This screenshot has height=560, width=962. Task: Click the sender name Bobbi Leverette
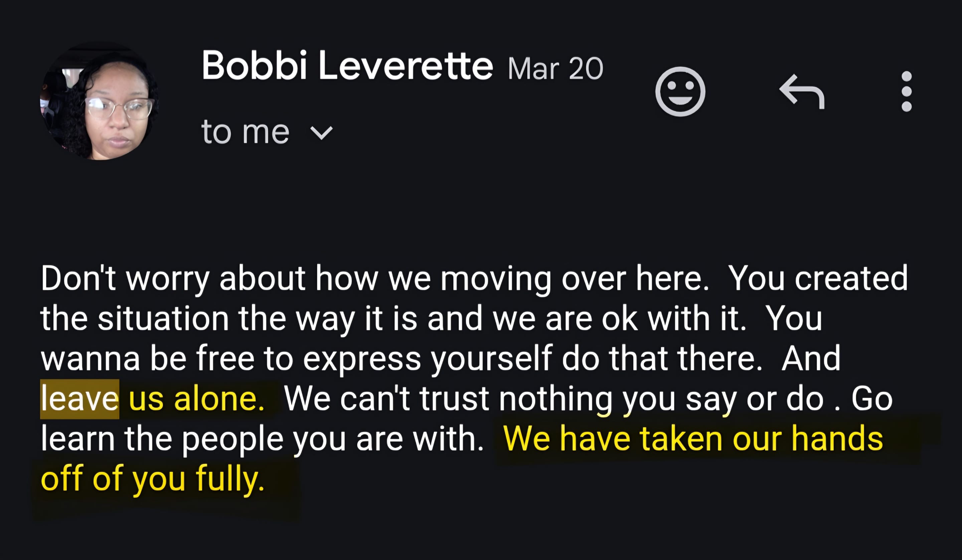(x=347, y=66)
